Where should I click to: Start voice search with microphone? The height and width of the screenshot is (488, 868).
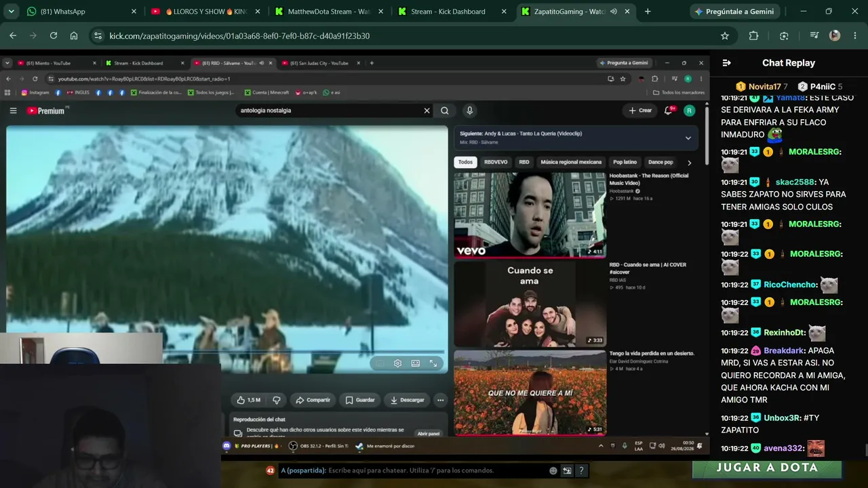[469, 110]
